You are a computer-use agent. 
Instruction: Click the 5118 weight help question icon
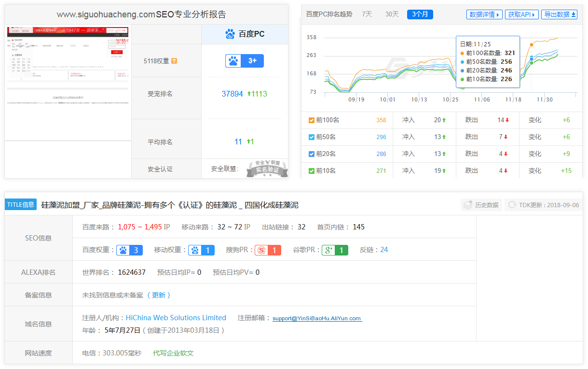(x=174, y=61)
